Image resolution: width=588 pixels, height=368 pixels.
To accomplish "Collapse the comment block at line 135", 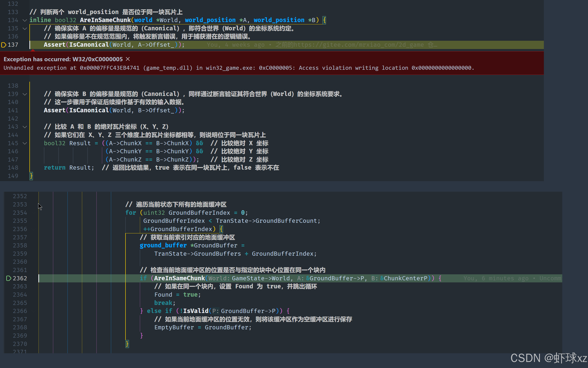I will coord(25,29).
